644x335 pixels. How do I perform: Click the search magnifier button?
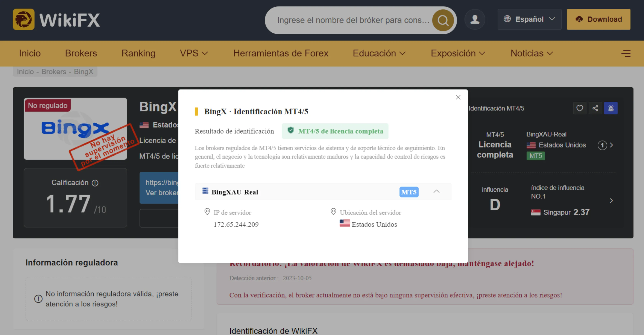tap(443, 20)
